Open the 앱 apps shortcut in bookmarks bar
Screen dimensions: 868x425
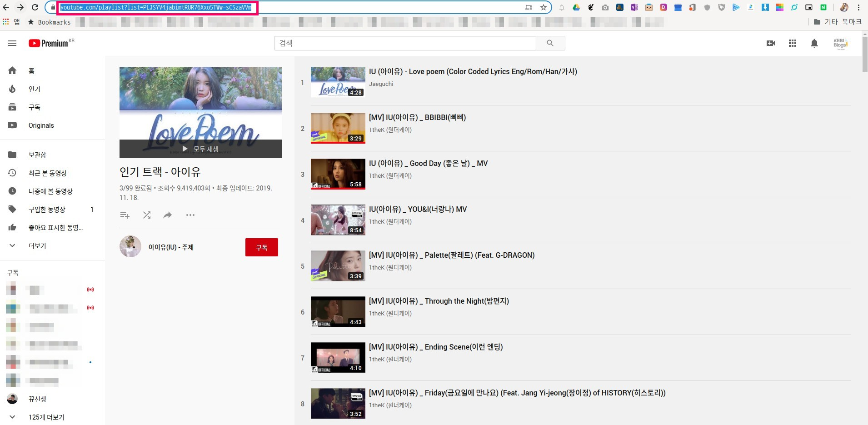[x=11, y=22]
